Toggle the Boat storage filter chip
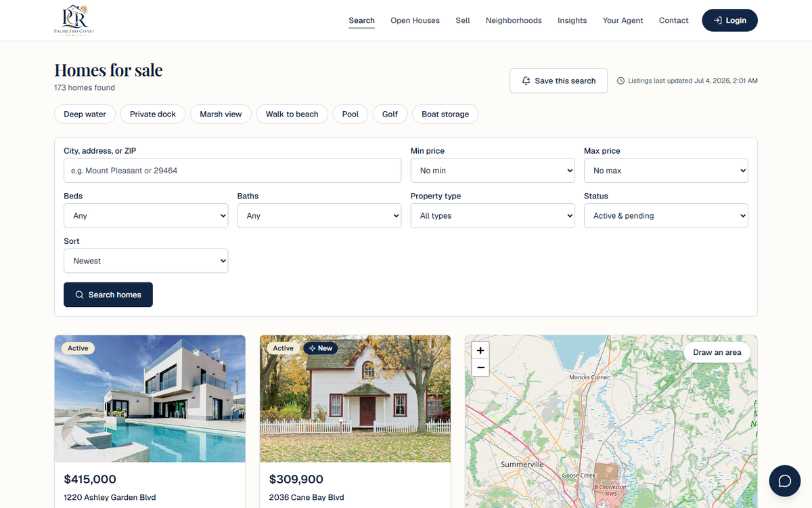The image size is (812, 508). coord(445,114)
